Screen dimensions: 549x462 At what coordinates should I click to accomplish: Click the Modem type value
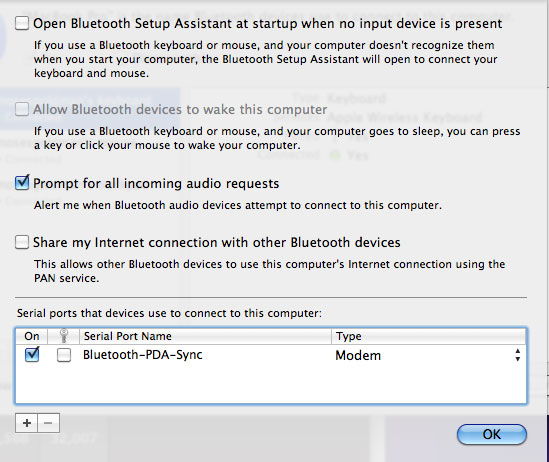(x=358, y=356)
